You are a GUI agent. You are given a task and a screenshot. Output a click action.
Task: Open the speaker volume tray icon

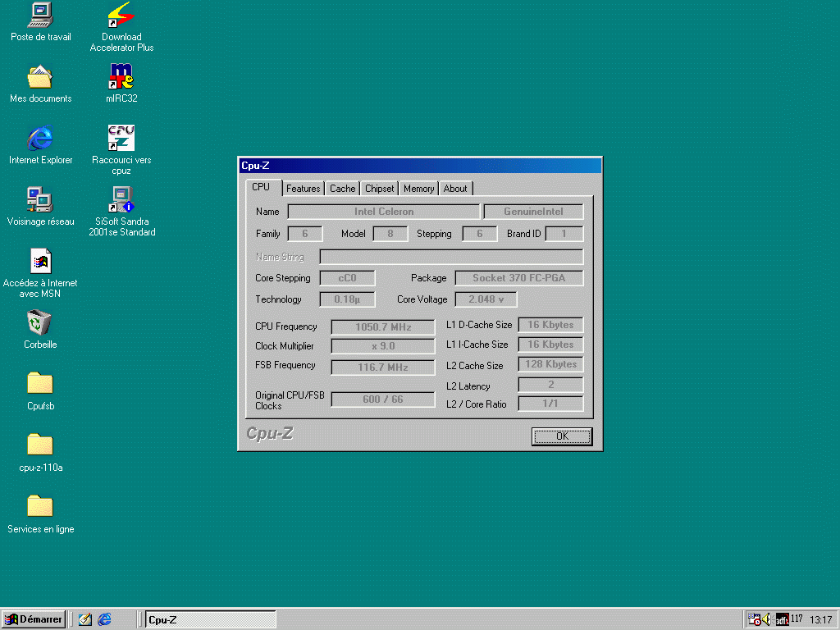pyautogui.click(x=767, y=619)
